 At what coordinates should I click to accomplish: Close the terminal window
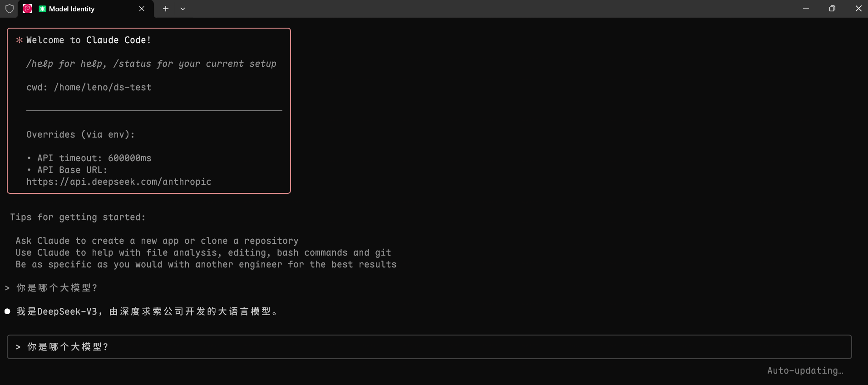pos(858,9)
